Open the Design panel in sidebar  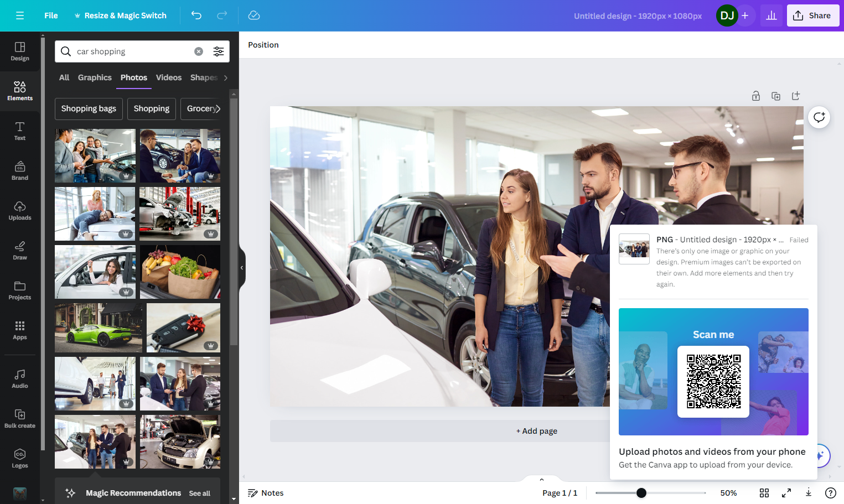pos(20,51)
